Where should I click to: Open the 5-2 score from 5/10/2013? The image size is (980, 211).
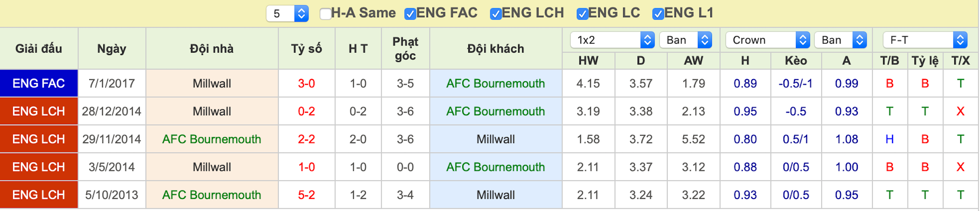pyautogui.click(x=306, y=195)
